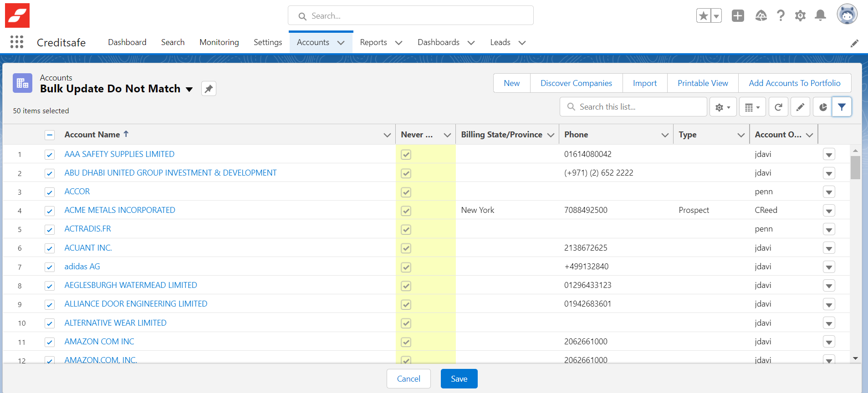The width and height of the screenshot is (868, 393).
Task: Open row actions for ACME METALS INCORPORATED
Action: (x=829, y=211)
